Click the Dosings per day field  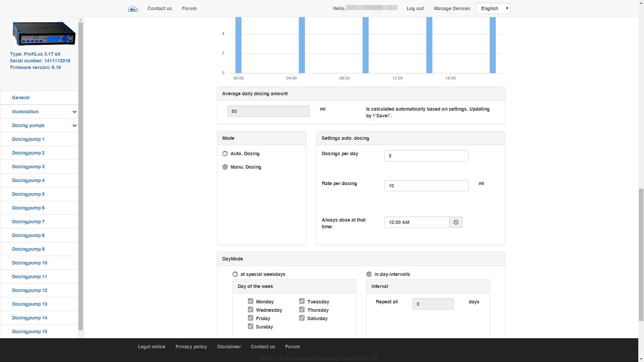[x=426, y=156]
